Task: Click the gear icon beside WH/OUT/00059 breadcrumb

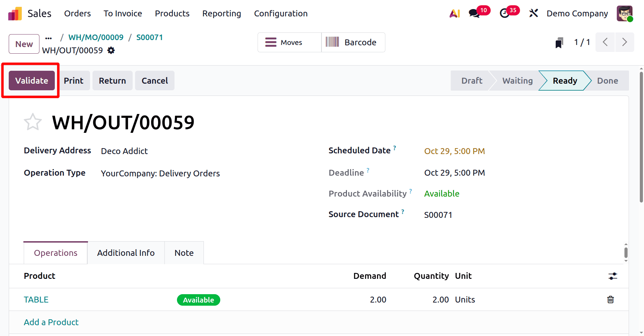Action: [111, 50]
